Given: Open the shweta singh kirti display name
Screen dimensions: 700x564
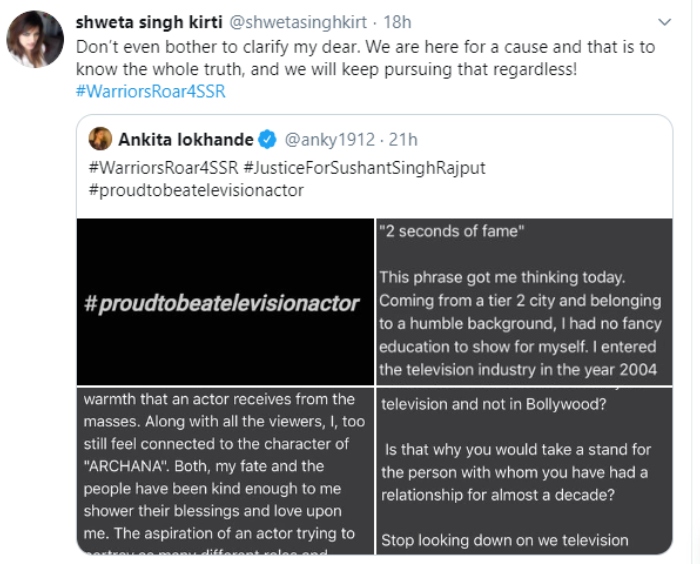Looking at the screenshot, I should tap(143, 21).
